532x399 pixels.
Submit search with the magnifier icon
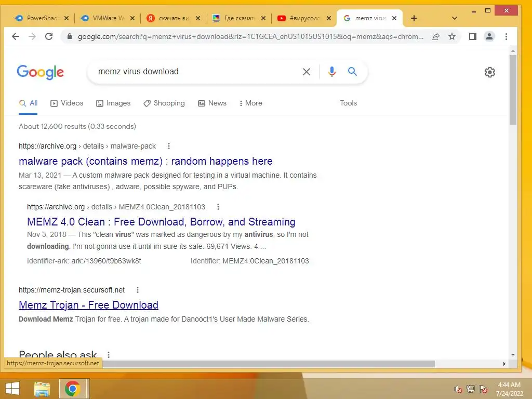coord(353,71)
